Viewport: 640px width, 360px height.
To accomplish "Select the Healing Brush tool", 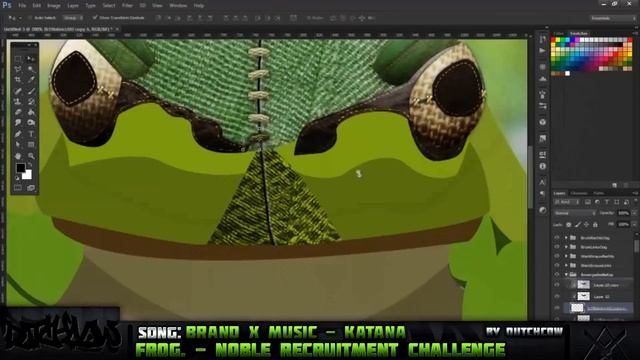I will coord(18,91).
